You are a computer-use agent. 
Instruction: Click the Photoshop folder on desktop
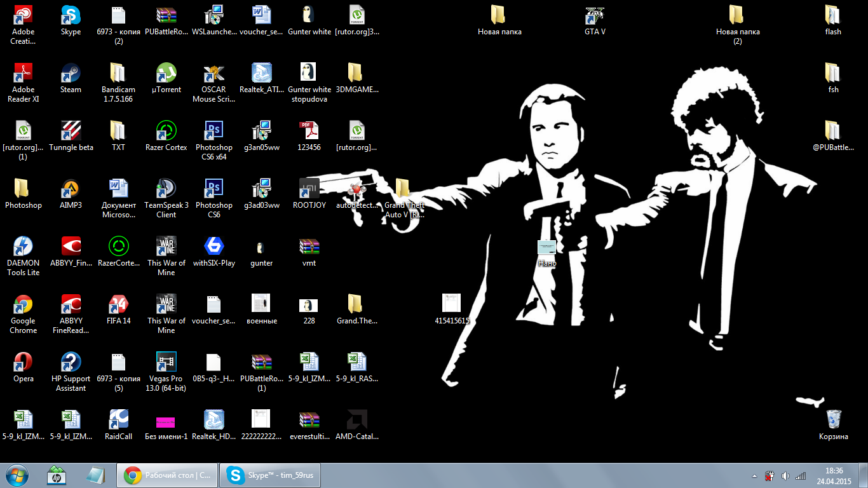coord(23,194)
